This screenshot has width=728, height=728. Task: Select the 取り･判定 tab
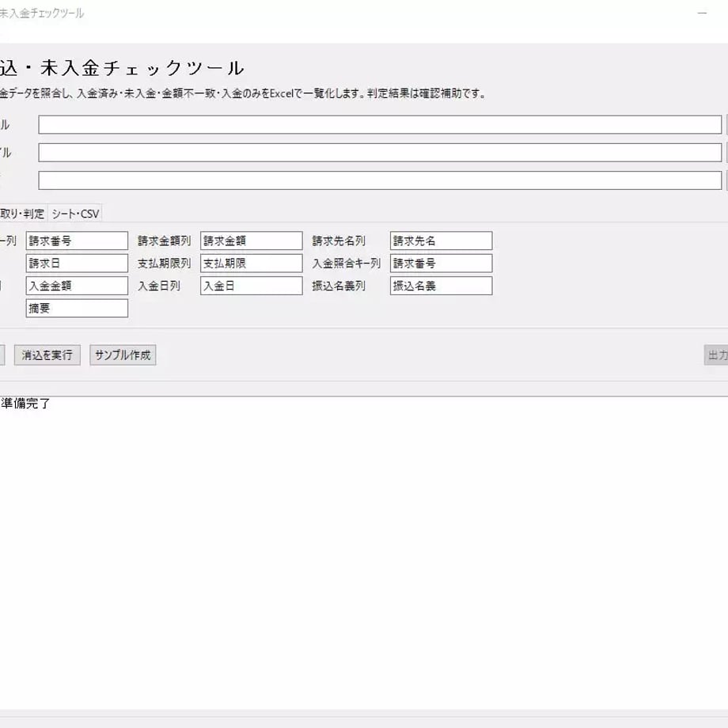pos(22,214)
